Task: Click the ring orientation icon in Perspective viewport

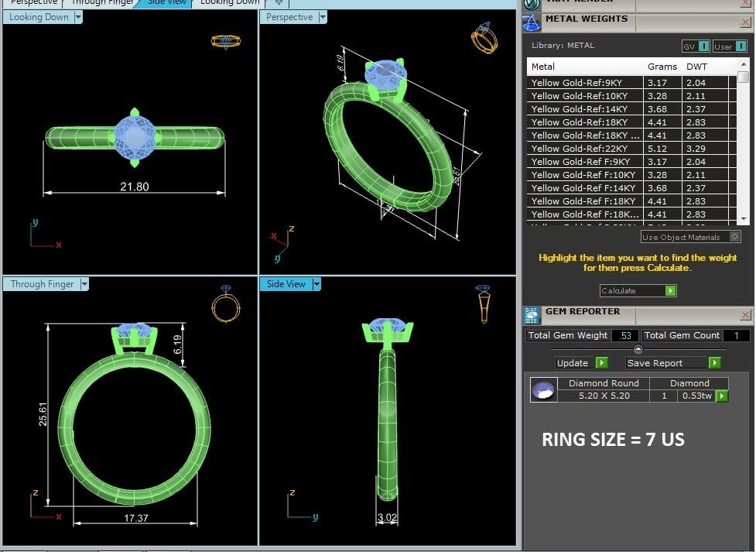Action: click(x=484, y=38)
